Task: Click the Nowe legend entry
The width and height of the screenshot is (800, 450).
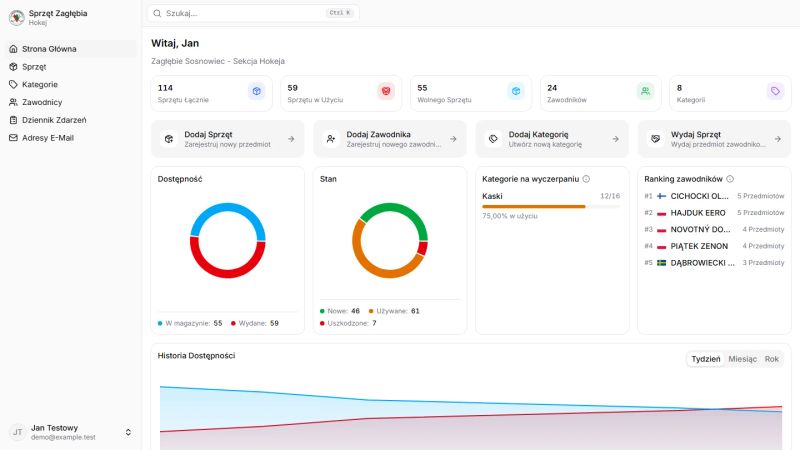Action: coord(340,311)
